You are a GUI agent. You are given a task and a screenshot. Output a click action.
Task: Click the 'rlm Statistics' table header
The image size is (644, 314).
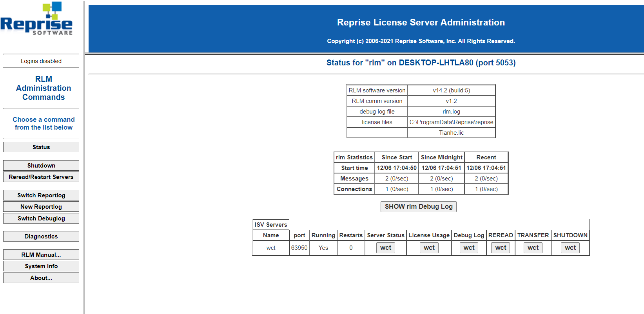(x=354, y=157)
